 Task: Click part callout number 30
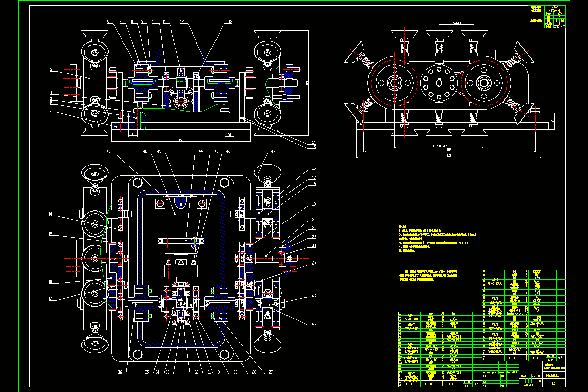[x=218, y=372]
